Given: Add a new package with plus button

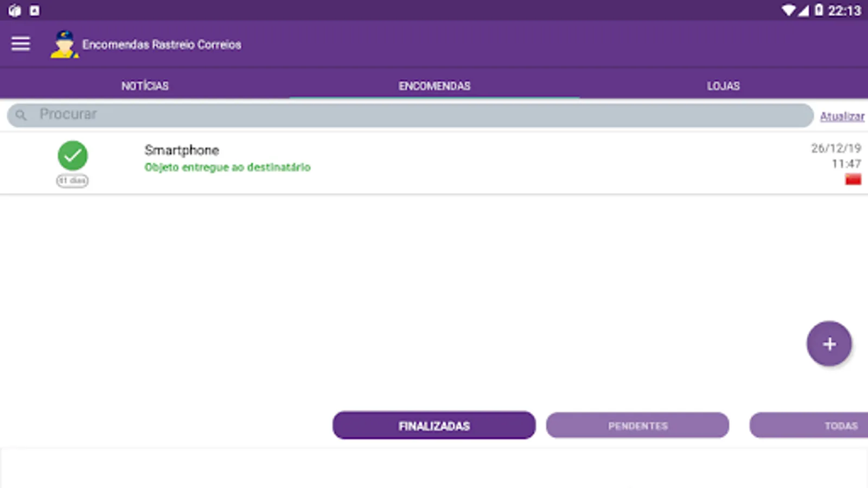Looking at the screenshot, I should tap(829, 344).
